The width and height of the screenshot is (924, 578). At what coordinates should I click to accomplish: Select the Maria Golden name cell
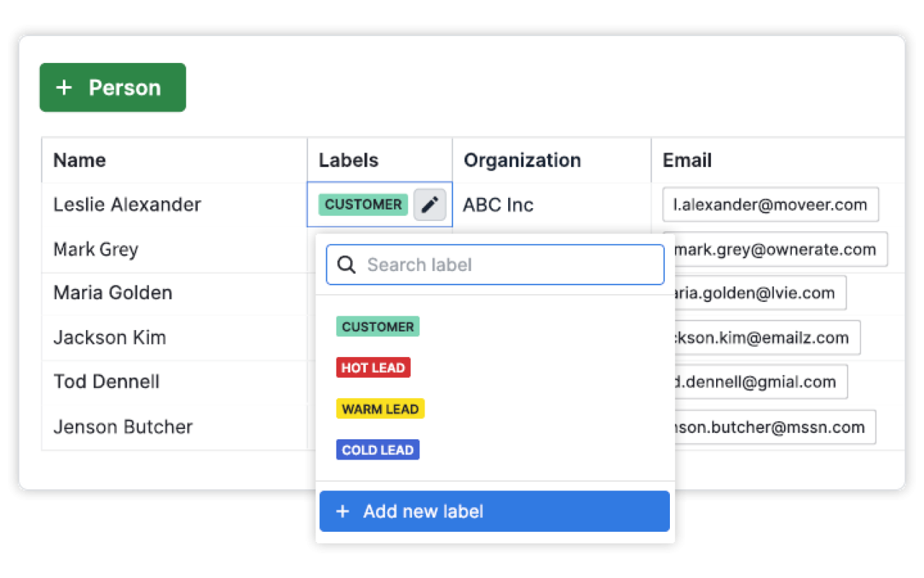(113, 293)
